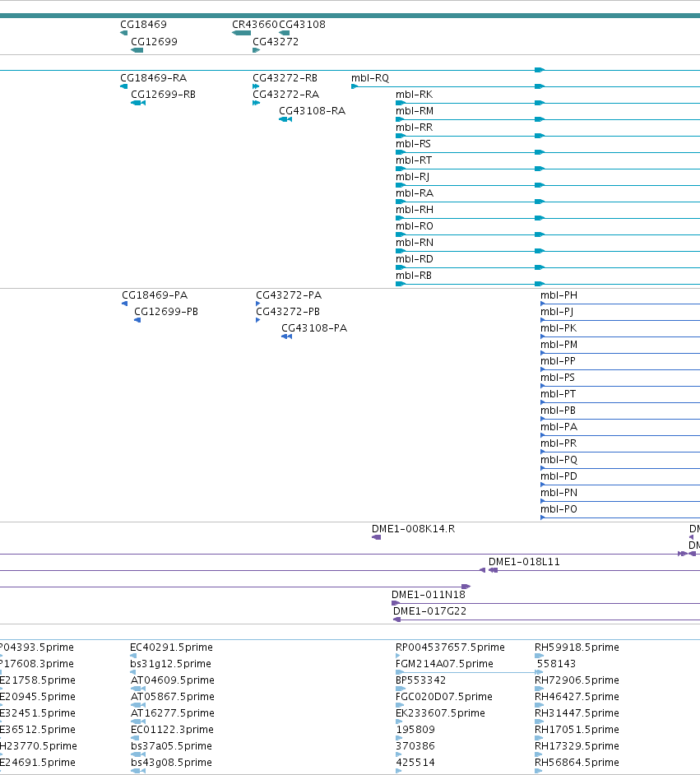Open protein CG12699-PB
This screenshot has width=700, height=775.
tap(166, 311)
